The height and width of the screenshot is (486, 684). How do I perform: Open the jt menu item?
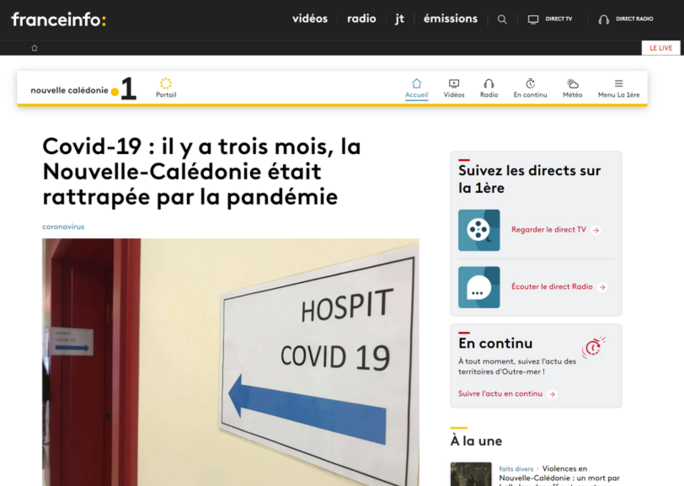click(x=400, y=19)
